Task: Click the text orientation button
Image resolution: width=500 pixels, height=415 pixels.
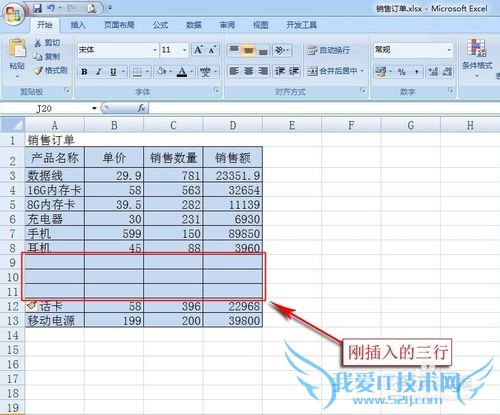Action: point(279,51)
